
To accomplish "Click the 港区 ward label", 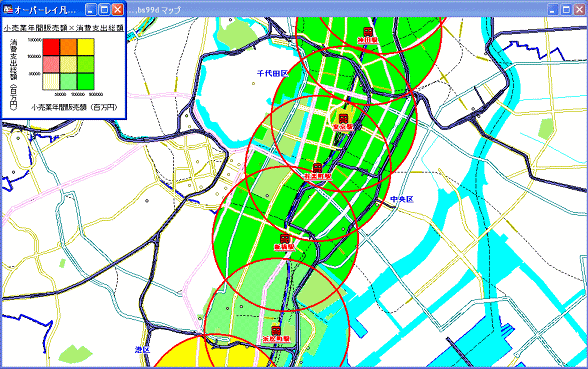I will (142, 350).
